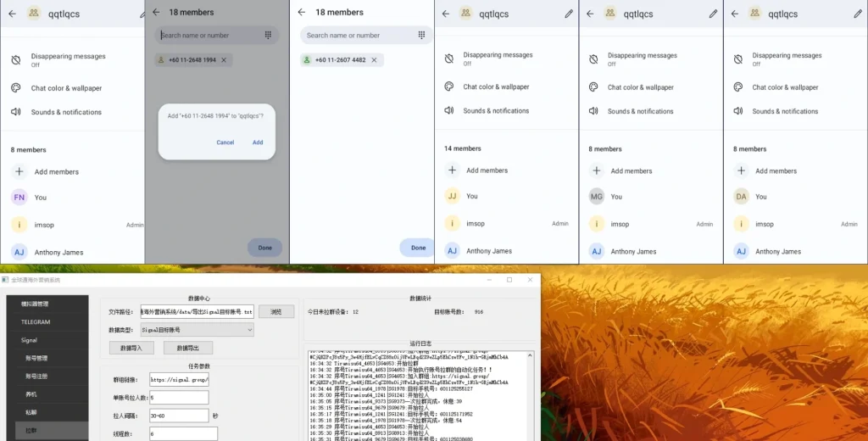Focus the 群组链接 group link field
The height and width of the screenshot is (441, 868).
[x=179, y=379]
